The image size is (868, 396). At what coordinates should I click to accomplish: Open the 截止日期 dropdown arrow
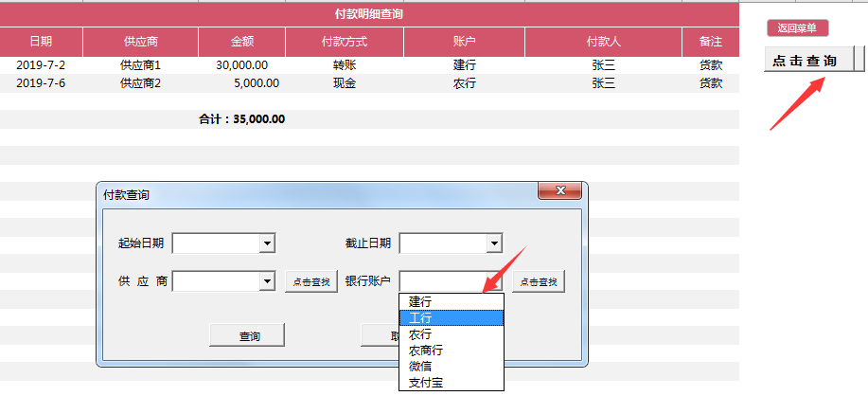494,243
